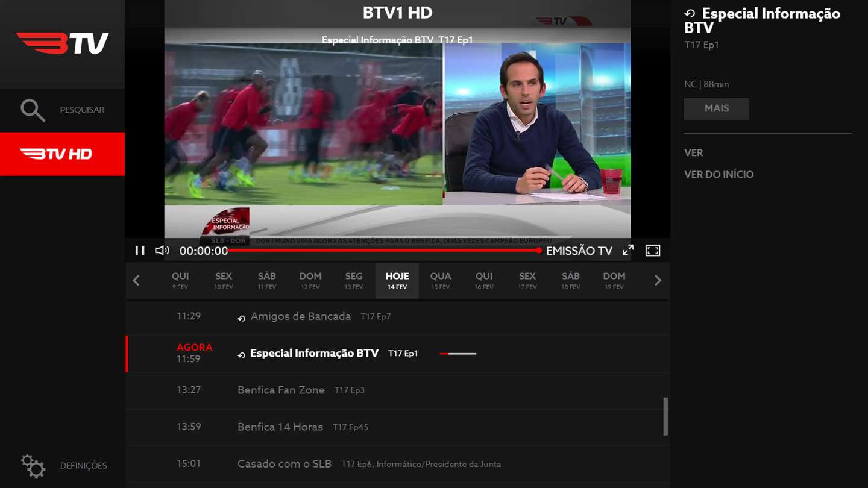
Task: Click VER to watch the programme
Action: pyautogui.click(x=694, y=153)
